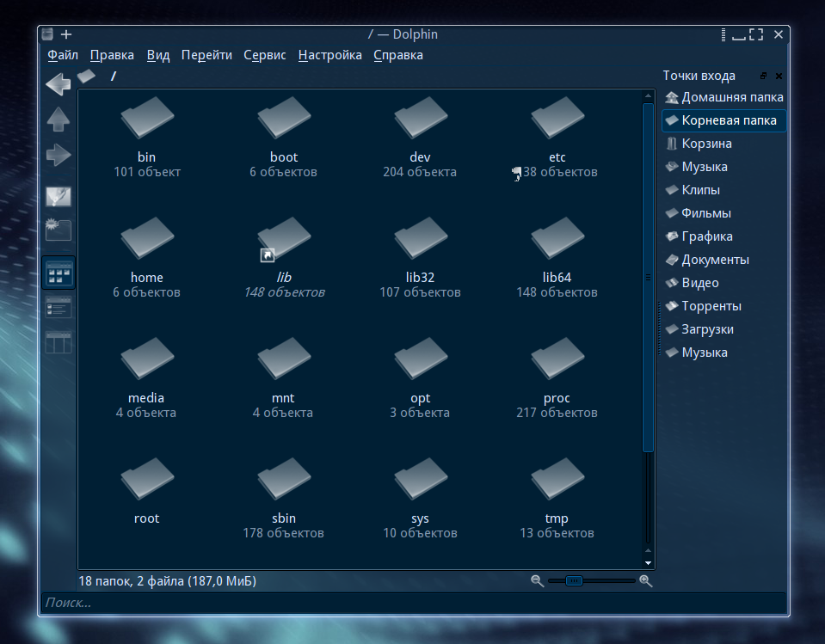The image size is (825, 644).
Task: Go back with the left arrow
Action: [x=58, y=84]
